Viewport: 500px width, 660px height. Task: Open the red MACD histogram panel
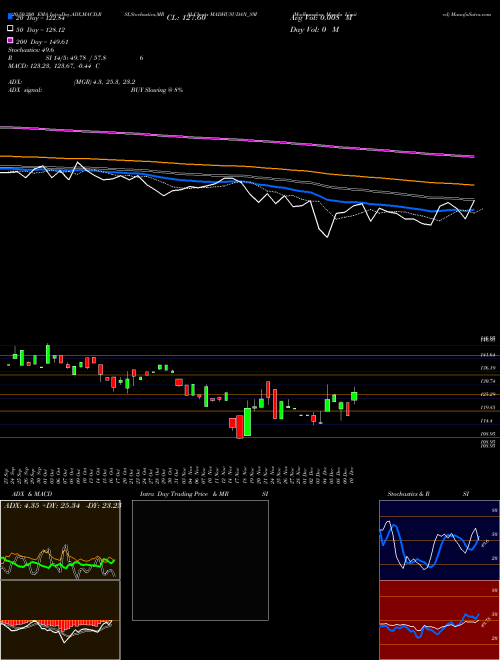click(60, 620)
